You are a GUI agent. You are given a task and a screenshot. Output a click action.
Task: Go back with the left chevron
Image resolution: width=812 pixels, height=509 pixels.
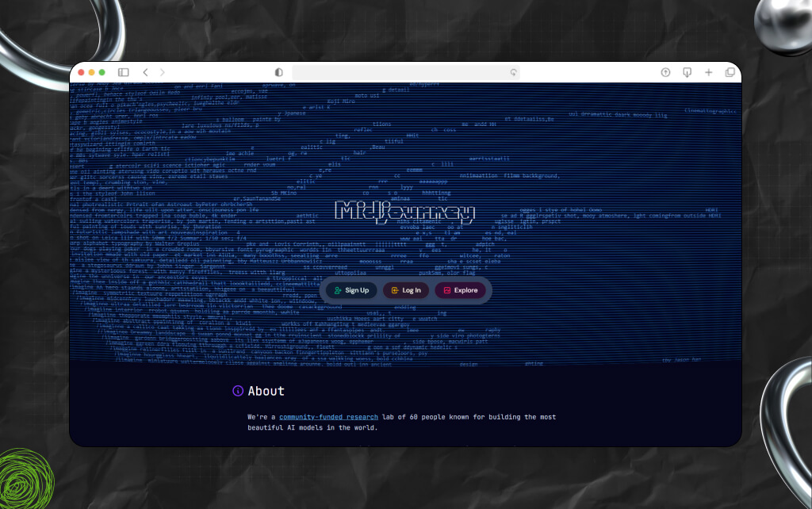(x=146, y=72)
